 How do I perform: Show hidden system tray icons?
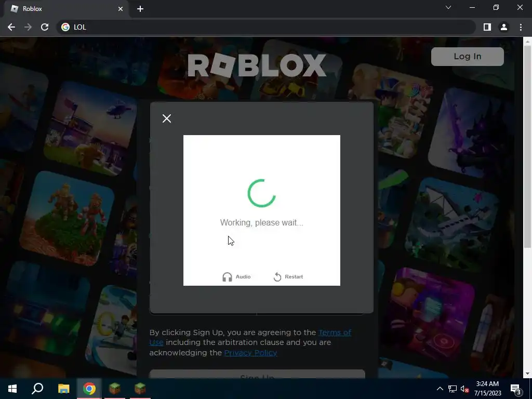(440, 389)
